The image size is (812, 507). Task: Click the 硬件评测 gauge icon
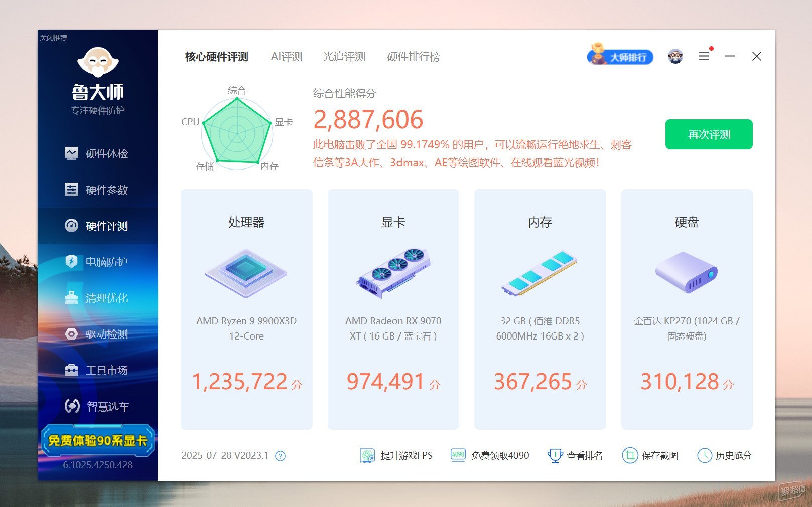point(71,226)
